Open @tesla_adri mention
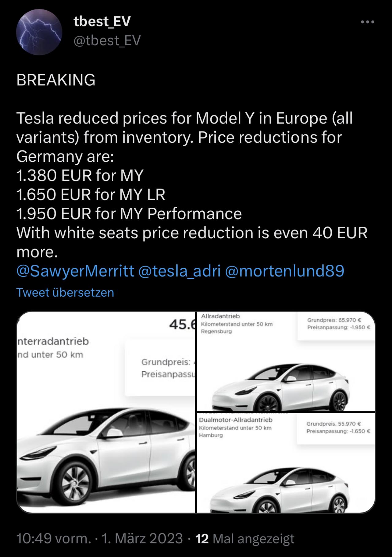 point(179,271)
